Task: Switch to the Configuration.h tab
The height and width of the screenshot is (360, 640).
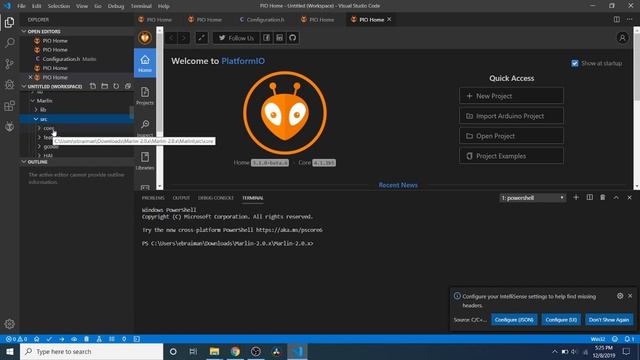Action: (262, 20)
